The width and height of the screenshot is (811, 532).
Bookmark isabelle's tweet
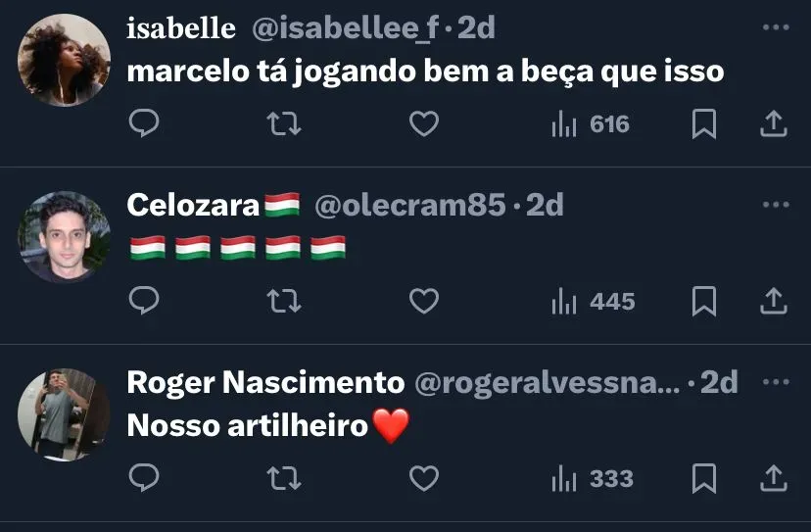tap(704, 123)
